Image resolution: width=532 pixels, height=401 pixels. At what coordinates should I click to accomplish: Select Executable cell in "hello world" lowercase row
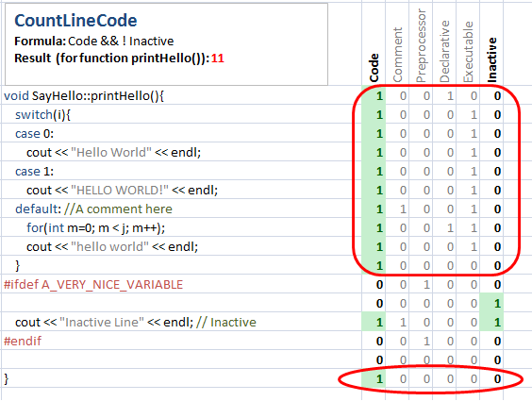coord(468,246)
